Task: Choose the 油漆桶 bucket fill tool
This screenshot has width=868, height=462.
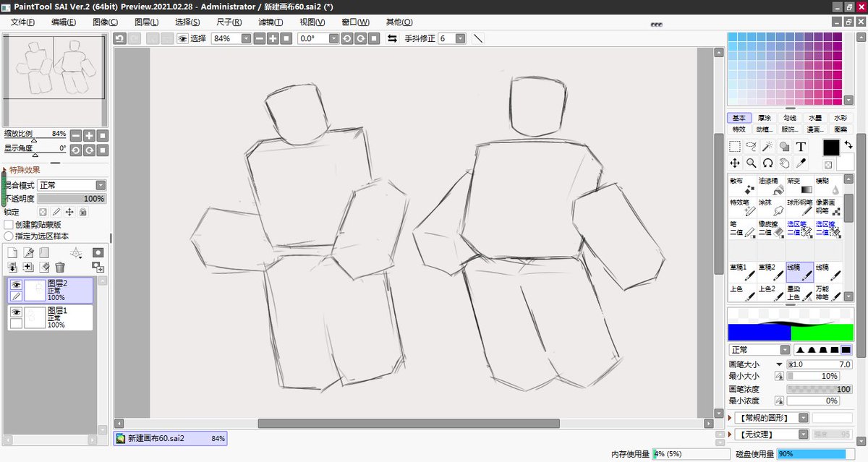Action: pyautogui.click(x=771, y=186)
